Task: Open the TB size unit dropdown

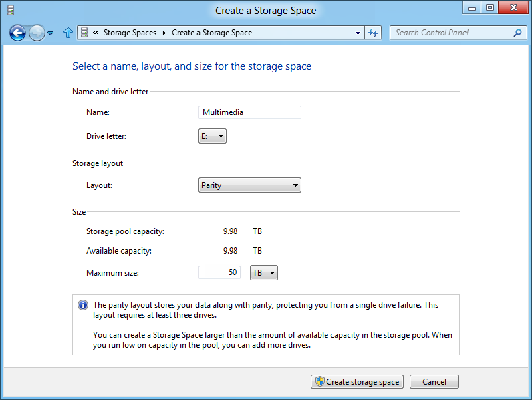Action: click(264, 273)
